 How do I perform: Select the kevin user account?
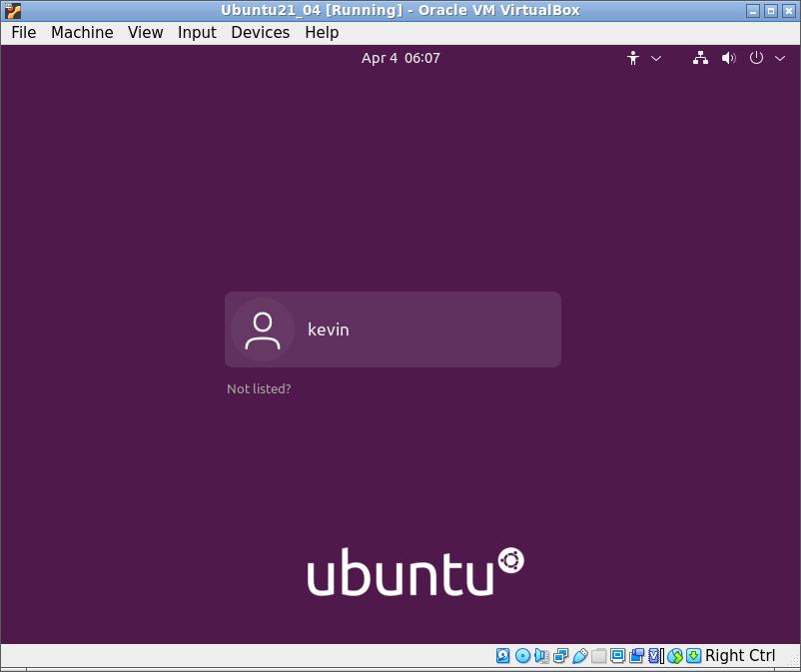coord(393,330)
